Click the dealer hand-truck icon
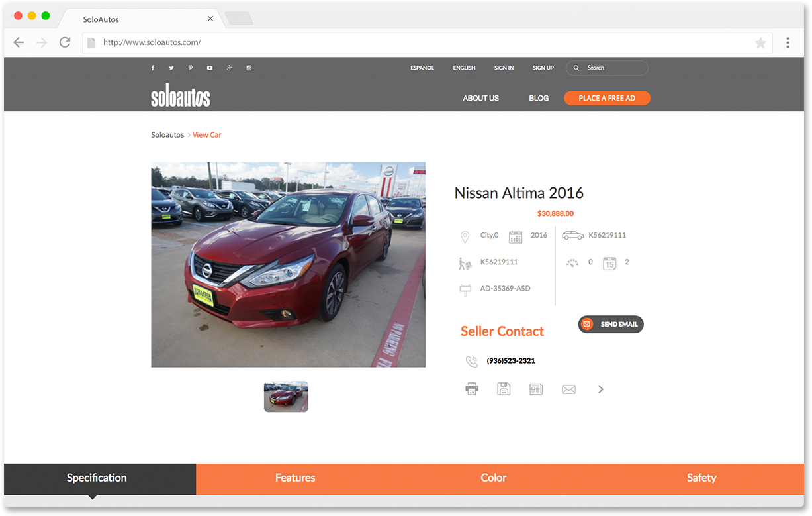 465,263
